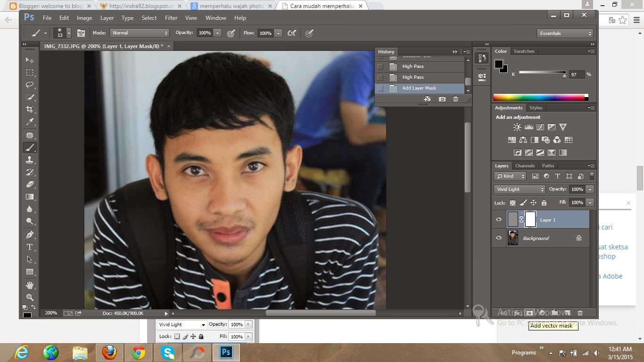The height and width of the screenshot is (362, 644).
Task: Hide the Background layer eye
Action: tap(499, 238)
